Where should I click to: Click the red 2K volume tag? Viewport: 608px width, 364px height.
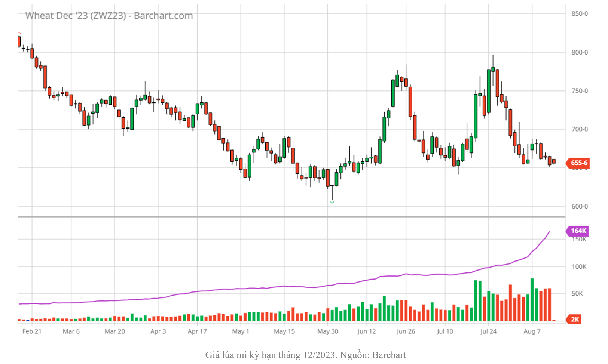(x=574, y=319)
